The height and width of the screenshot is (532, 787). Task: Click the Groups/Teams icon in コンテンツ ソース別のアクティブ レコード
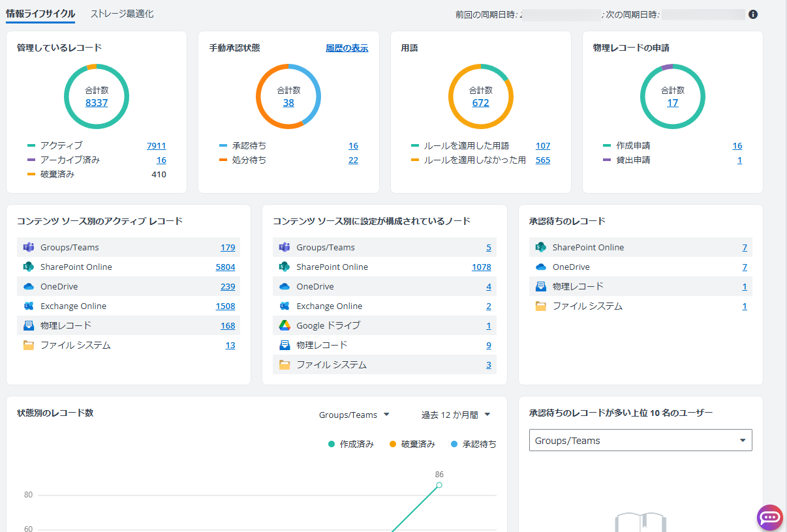(x=28, y=247)
